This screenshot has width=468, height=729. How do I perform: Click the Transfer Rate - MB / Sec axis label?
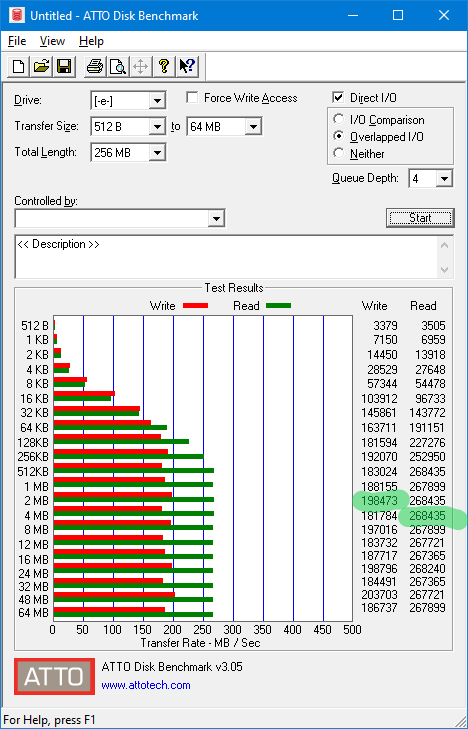point(200,643)
